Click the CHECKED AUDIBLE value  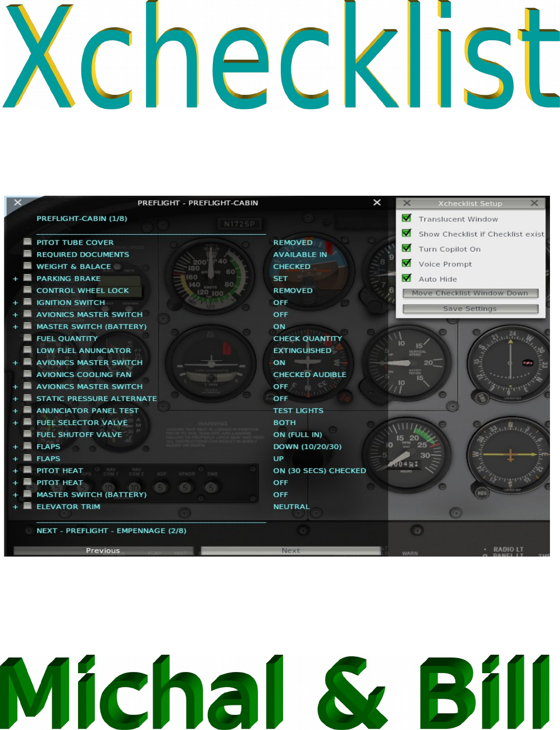[310, 375]
